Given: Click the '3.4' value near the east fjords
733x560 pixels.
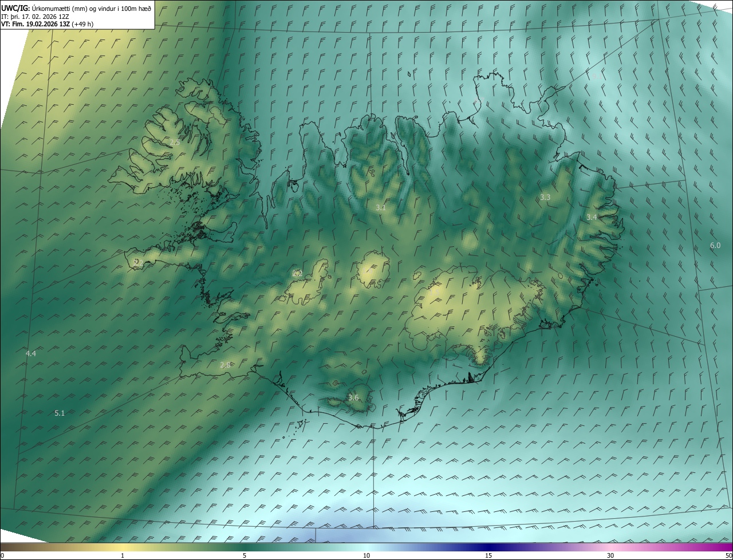Looking at the screenshot, I should pyautogui.click(x=592, y=217).
